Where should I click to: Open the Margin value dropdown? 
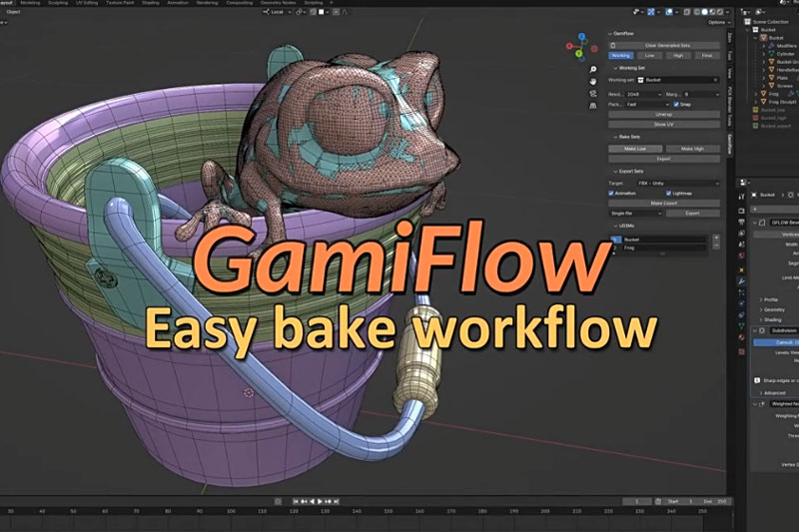click(x=701, y=95)
